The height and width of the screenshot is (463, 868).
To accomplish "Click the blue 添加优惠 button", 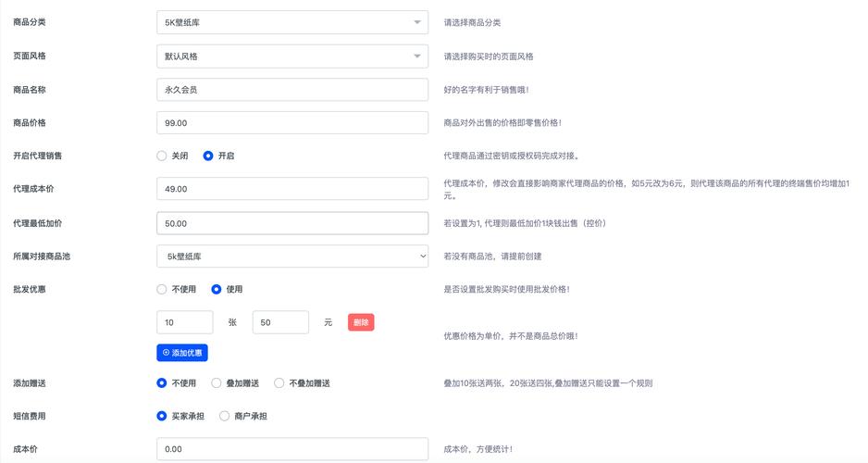I will click(x=181, y=353).
